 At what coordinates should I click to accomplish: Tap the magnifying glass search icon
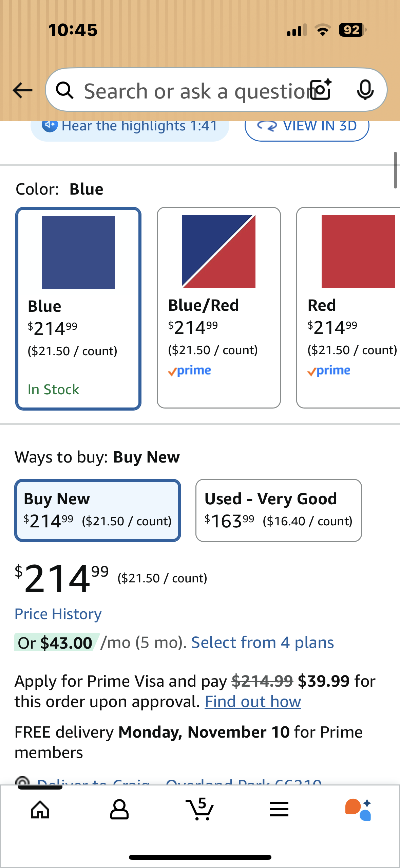coord(64,90)
